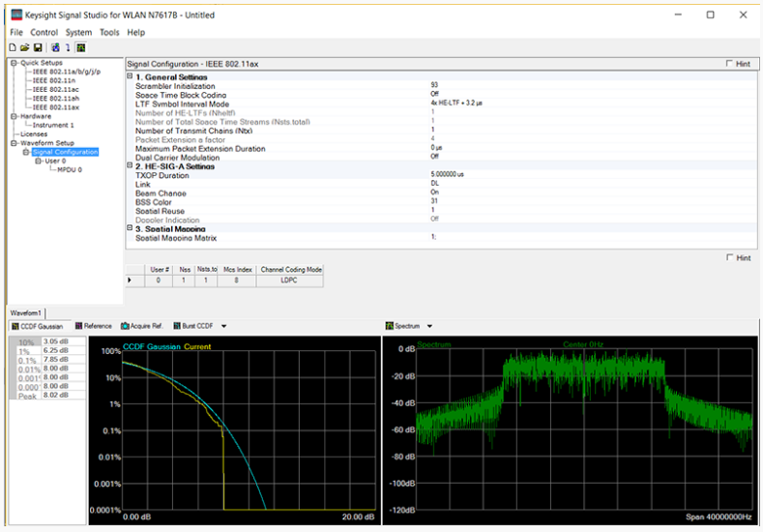This screenshot has height=532, width=763.
Task: Click the Open folder toolbar icon
Action: tap(24, 47)
